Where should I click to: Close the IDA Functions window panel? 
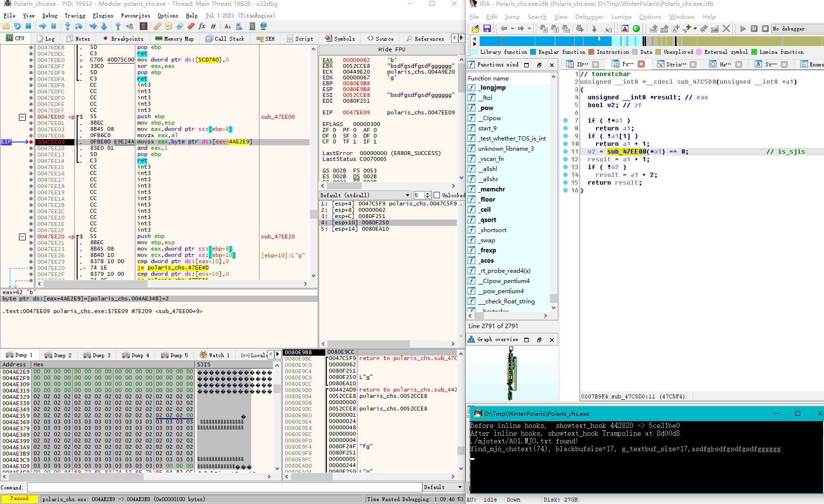(x=551, y=65)
